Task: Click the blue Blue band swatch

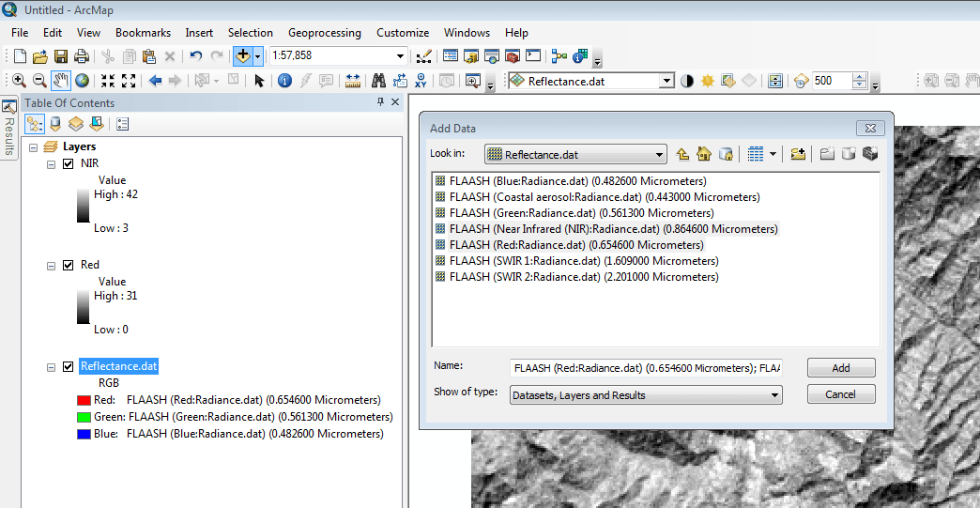Action: tap(84, 434)
